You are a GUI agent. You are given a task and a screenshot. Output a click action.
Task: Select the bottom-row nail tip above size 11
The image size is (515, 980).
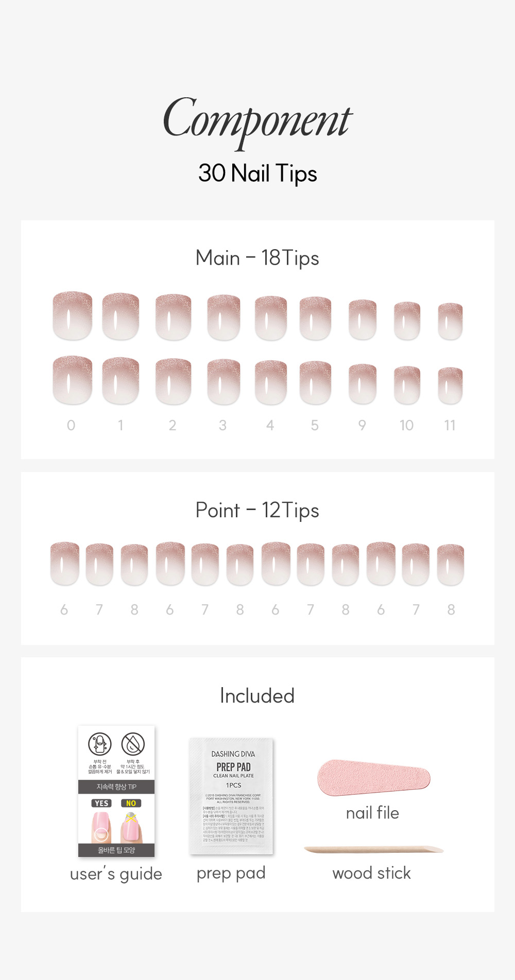450,386
